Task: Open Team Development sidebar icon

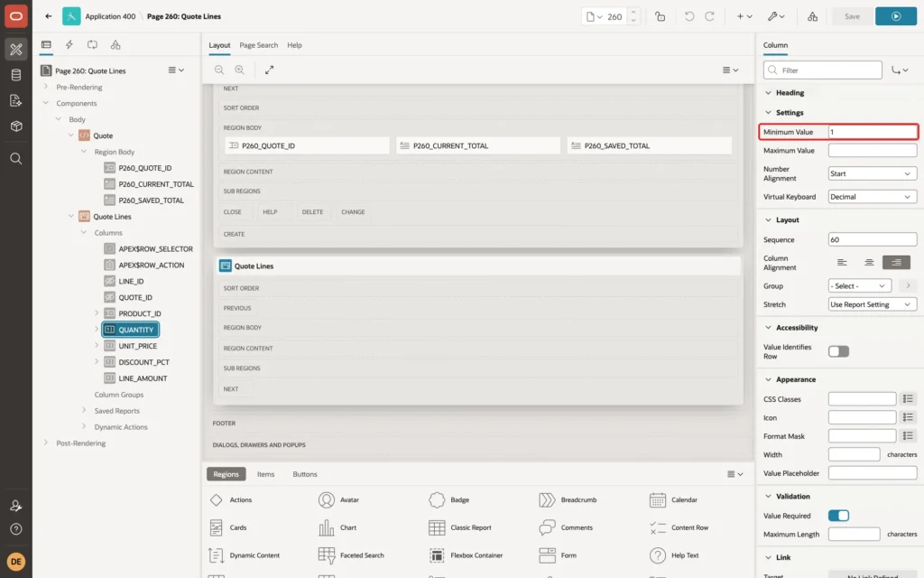Action: point(16,101)
